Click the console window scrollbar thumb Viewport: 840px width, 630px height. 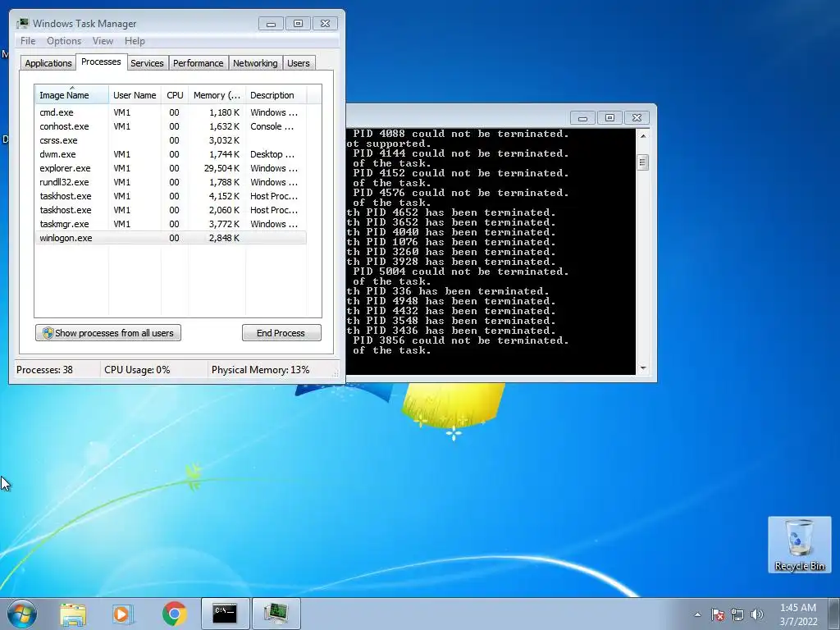click(643, 162)
